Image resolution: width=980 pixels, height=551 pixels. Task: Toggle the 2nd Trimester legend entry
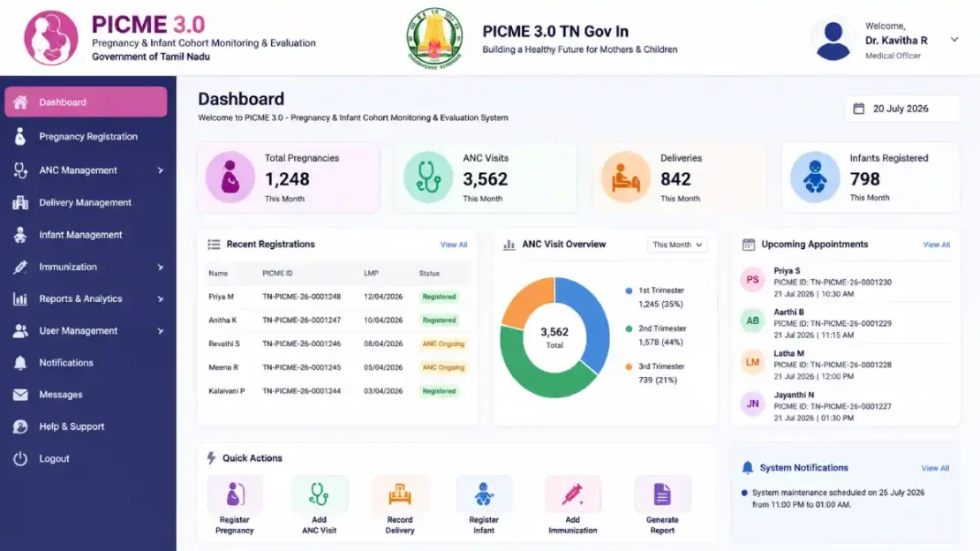click(x=656, y=336)
